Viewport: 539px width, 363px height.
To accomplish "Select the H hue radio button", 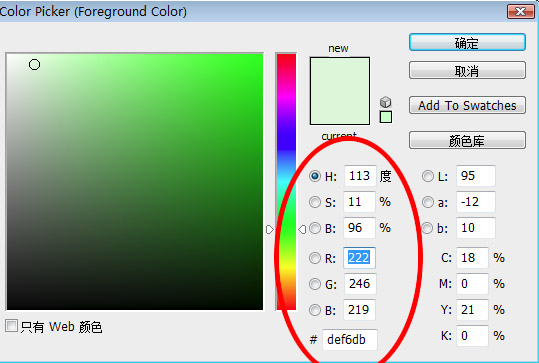I will 315,176.
